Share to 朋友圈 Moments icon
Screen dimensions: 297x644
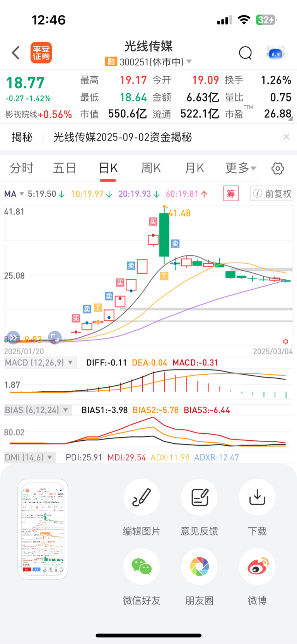coord(200,567)
